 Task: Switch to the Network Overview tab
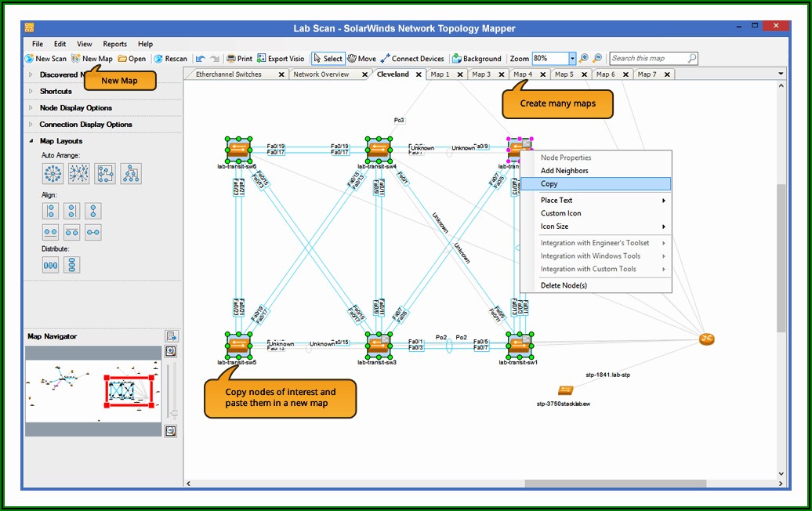[321, 74]
